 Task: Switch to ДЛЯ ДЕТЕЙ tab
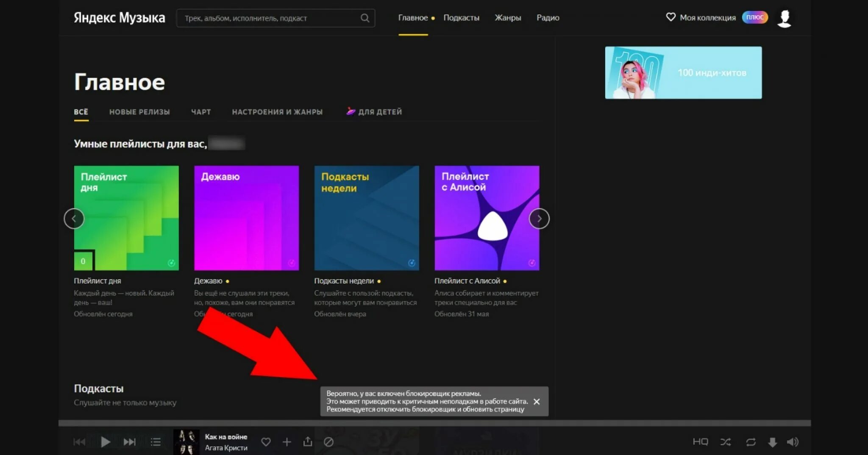[374, 111]
